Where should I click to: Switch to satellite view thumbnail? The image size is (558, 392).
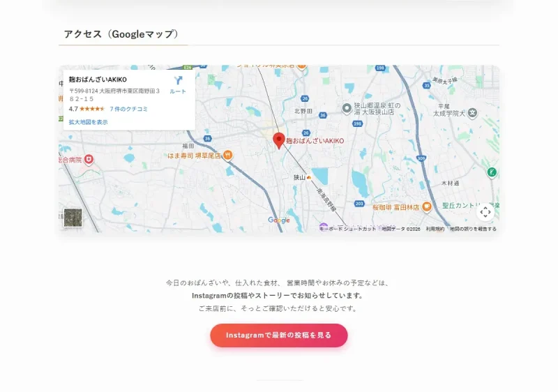click(73, 218)
